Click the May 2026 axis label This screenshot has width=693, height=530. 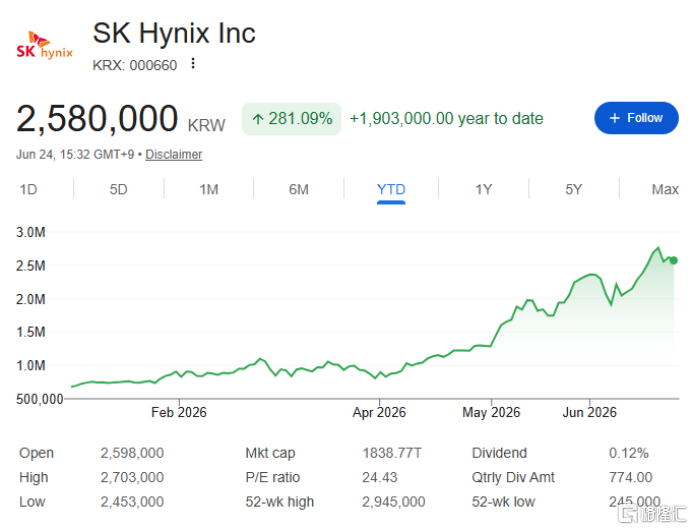coord(491,412)
